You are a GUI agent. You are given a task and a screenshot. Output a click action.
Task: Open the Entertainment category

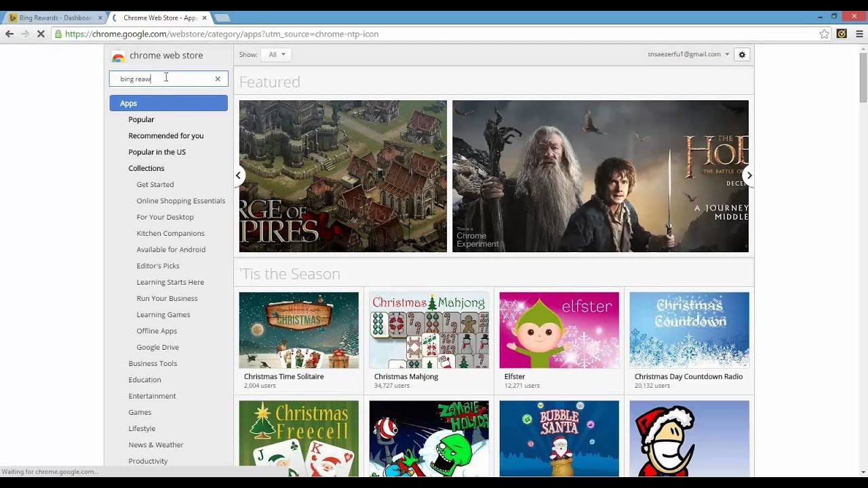pyautogui.click(x=152, y=396)
